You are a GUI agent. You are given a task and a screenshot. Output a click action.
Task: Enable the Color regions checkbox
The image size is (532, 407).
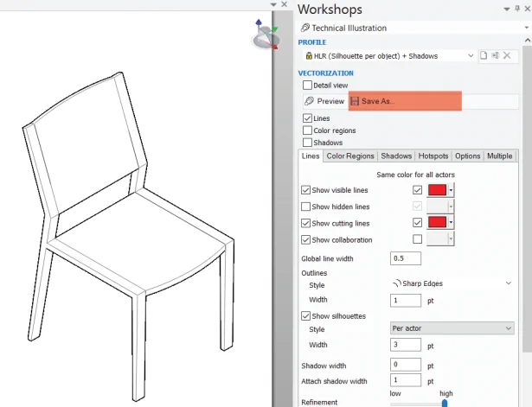pos(307,130)
